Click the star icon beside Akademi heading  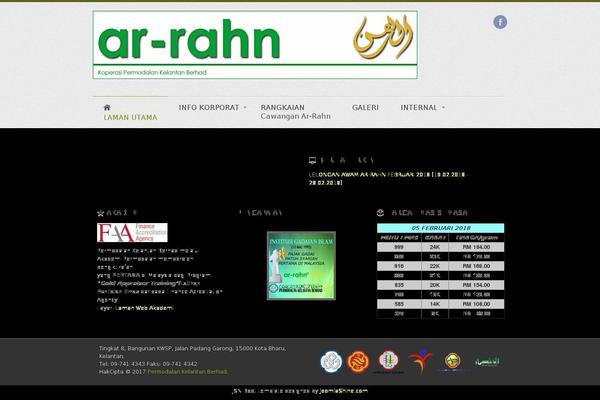(x=100, y=213)
